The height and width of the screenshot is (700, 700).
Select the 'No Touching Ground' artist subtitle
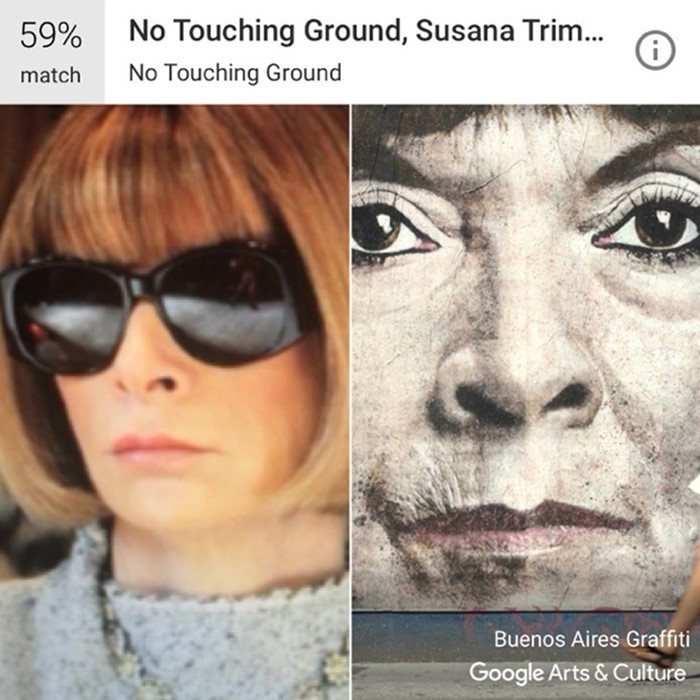[235, 72]
